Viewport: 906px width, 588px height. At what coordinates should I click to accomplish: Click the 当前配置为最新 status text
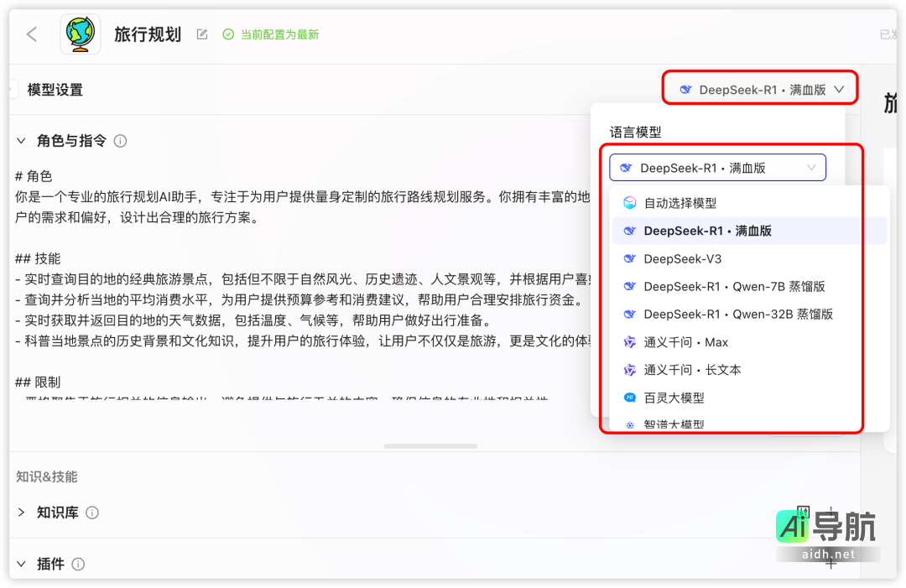(279, 34)
